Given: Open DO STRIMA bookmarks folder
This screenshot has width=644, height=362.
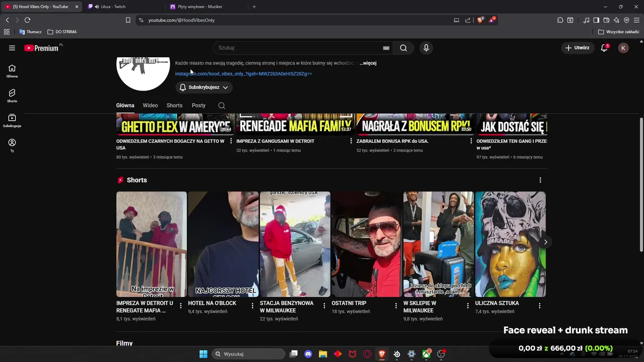Looking at the screenshot, I should 62,32.
